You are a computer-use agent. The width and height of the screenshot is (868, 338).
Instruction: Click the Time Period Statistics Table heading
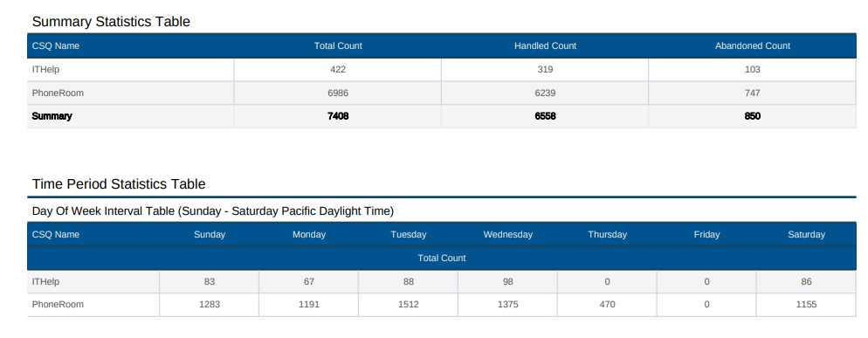point(119,184)
